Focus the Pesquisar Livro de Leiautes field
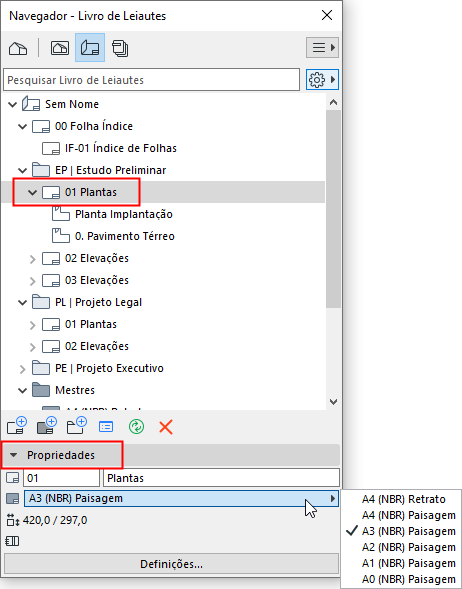 point(151,80)
